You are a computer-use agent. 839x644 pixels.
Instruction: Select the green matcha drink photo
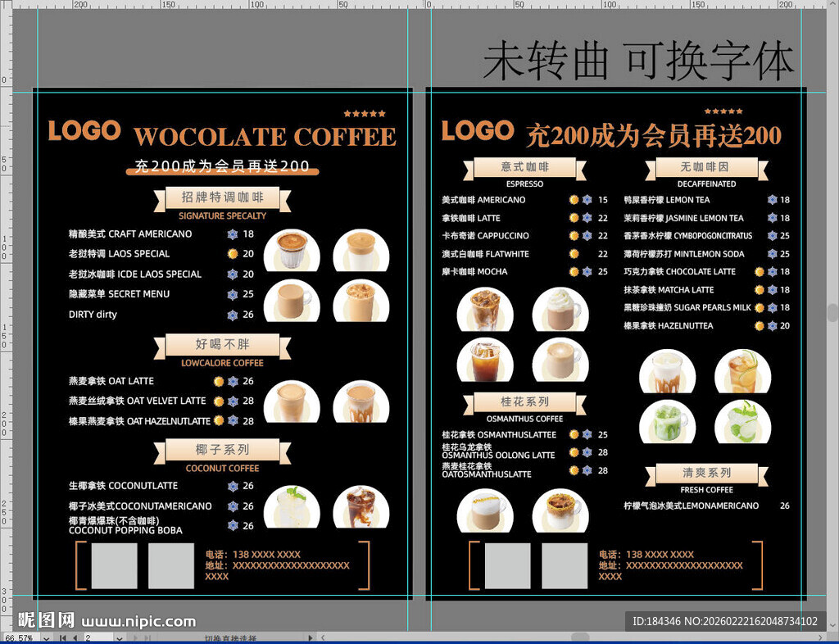[668, 421]
